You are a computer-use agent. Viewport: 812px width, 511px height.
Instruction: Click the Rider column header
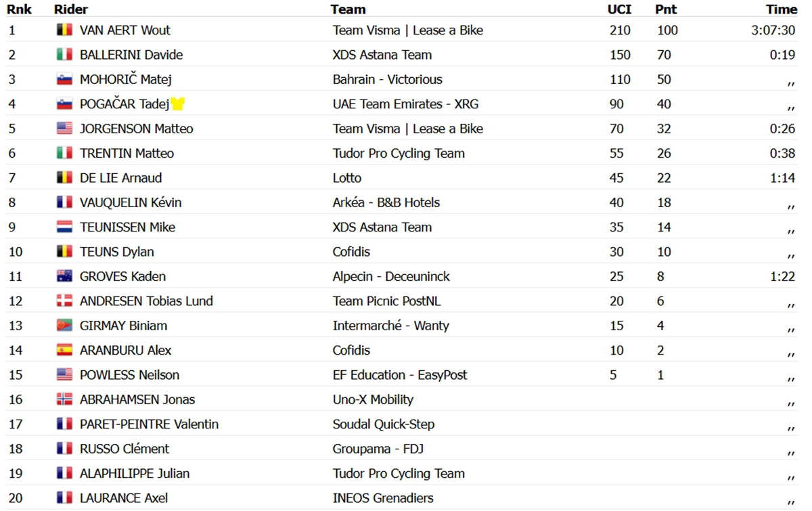(71, 9)
